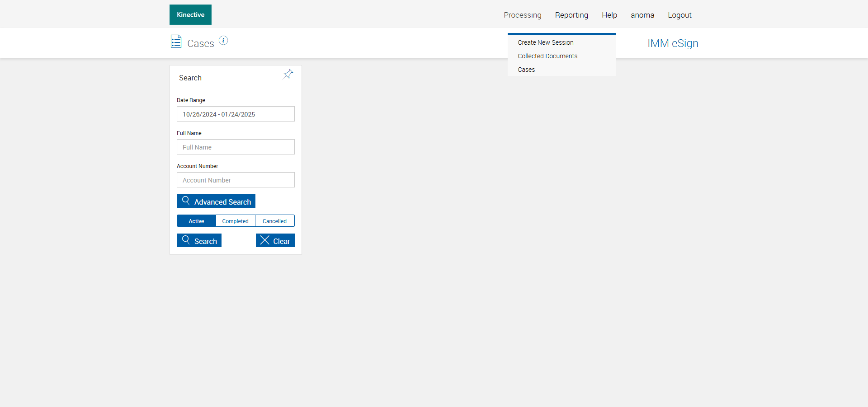Viewport: 868px width, 407px height.
Task: Click the X icon on Clear button
Action: click(x=265, y=240)
